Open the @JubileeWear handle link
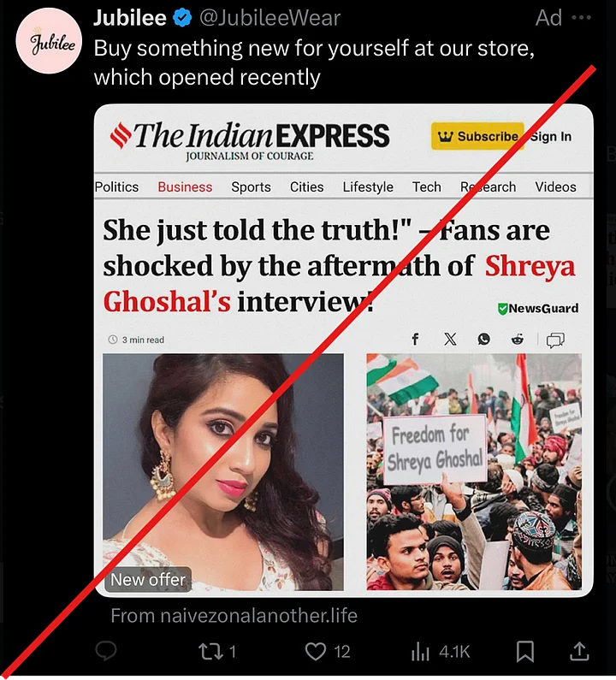The image size is (616, 680). click(269, 18)
